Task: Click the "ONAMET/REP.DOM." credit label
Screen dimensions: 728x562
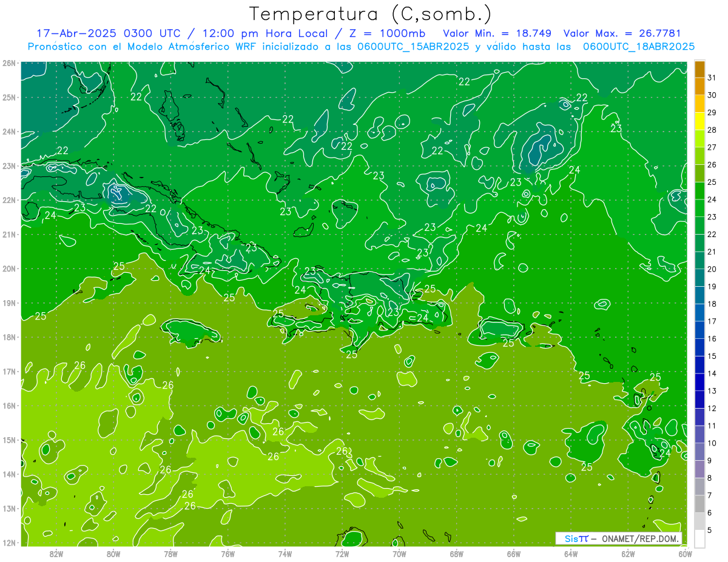Action: point(641,538)
